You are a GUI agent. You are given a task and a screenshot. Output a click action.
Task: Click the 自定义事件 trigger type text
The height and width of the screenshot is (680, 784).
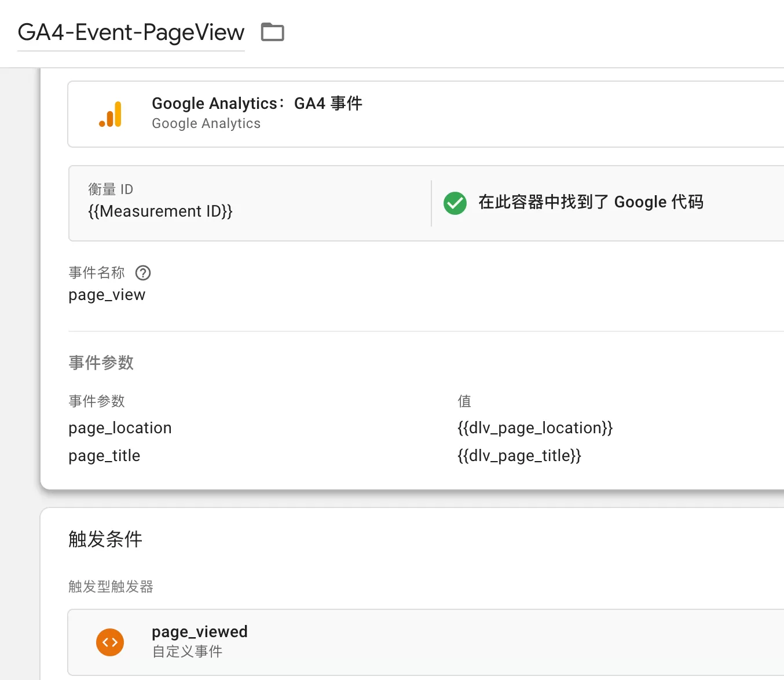pos(187,652)
